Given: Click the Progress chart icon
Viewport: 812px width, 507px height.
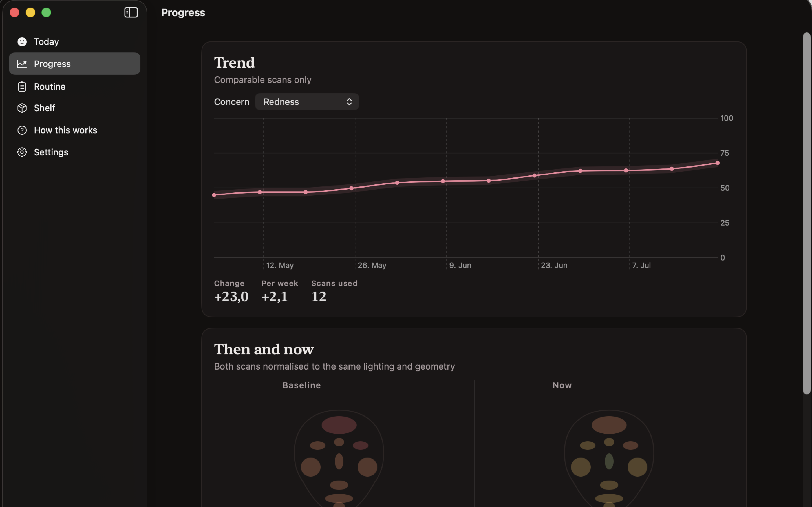Looking at the screenshot, I should [x=22, y=64].
